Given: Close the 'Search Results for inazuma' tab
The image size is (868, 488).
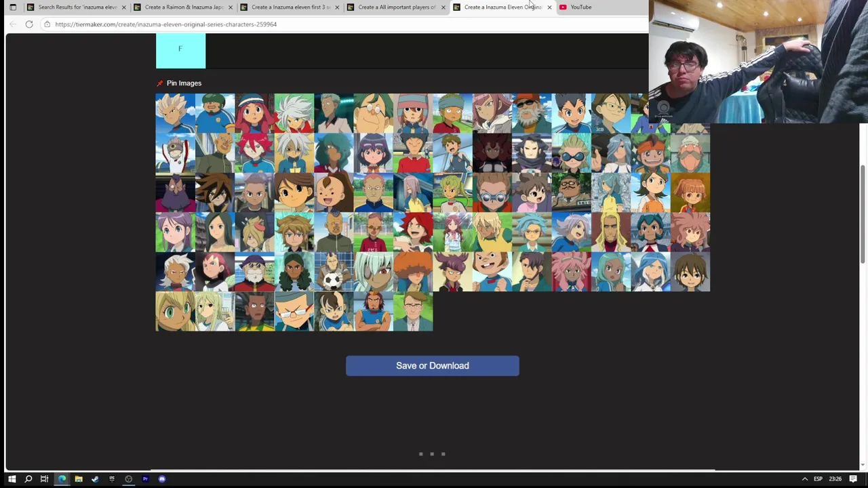Looking at the screenshot, I should (123, 7).
